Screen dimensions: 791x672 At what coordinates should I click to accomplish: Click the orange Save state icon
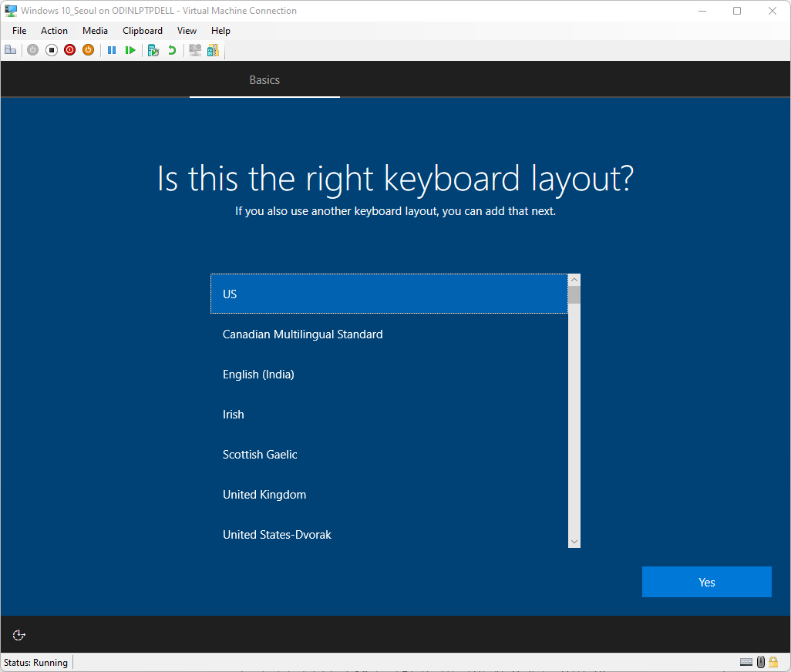click(89, 50)
